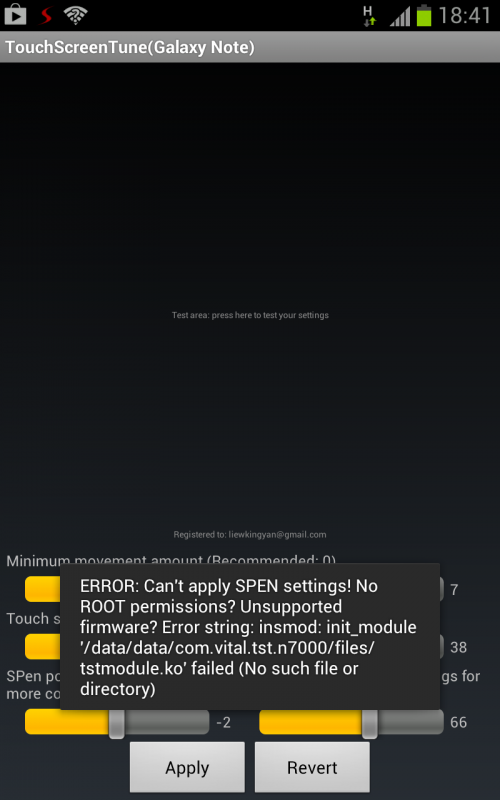This screenshot has width=500, height=800.
Task: Tap the red S notification icon
Action: pos(46,15)
